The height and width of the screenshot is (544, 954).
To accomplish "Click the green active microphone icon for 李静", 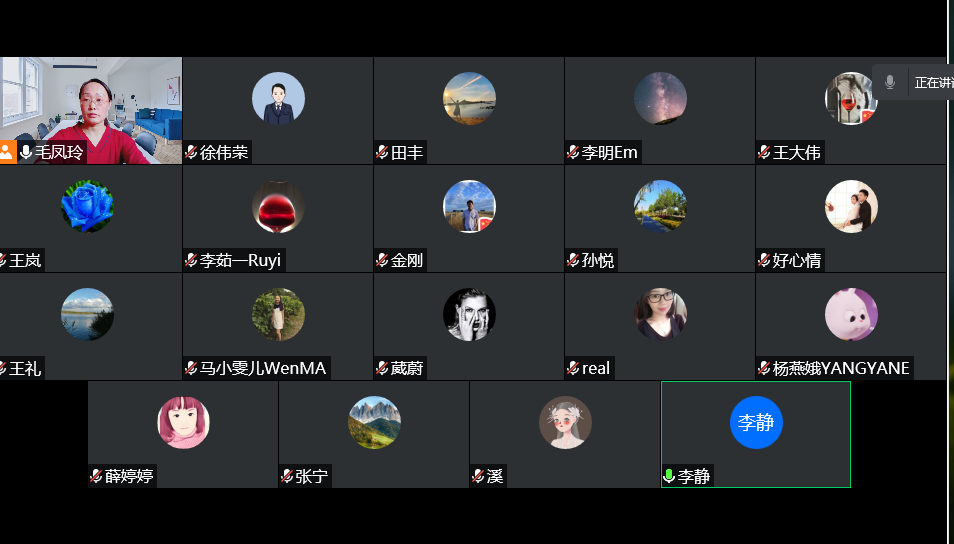I will (669, 477).
